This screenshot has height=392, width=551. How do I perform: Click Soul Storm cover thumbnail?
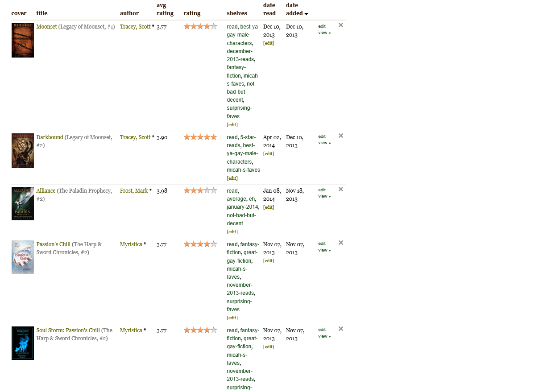[23, 343]
